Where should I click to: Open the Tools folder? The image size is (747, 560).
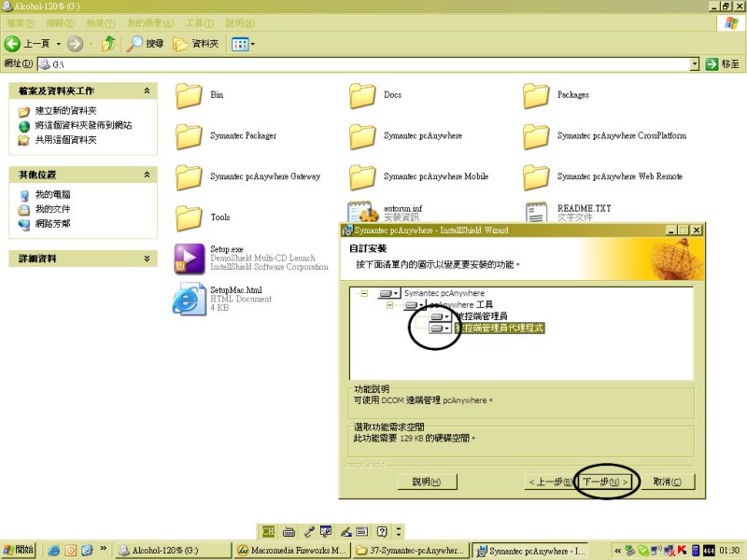(190, 217)
